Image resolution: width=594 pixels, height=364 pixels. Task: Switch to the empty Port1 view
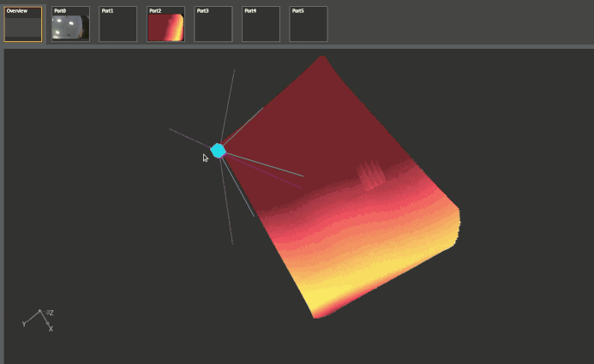[117, 24]
